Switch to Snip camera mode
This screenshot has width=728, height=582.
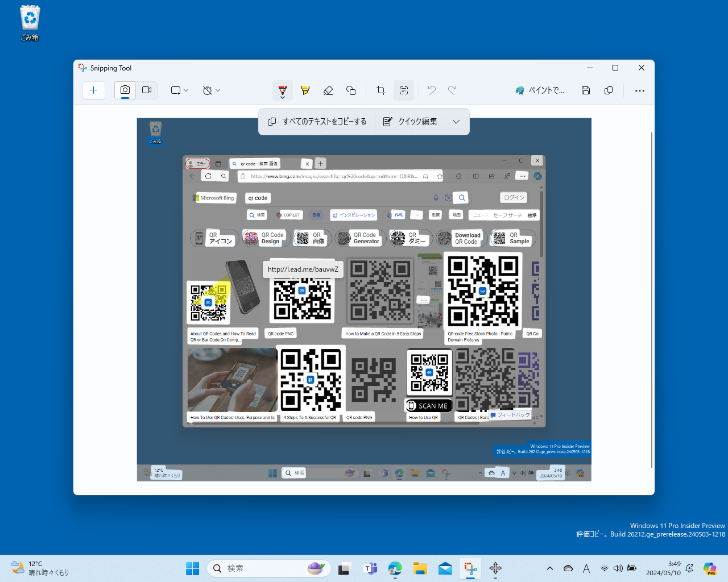pos(125,90)
